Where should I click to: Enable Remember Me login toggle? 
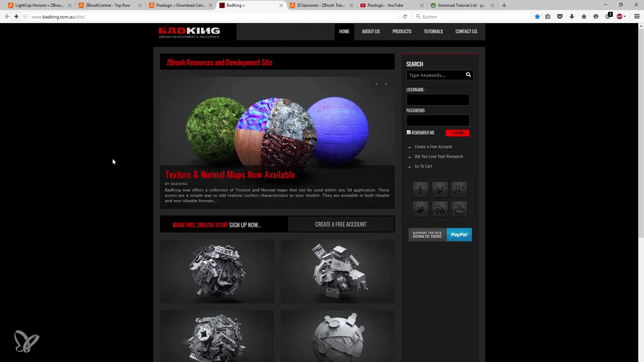pos(409,132)
